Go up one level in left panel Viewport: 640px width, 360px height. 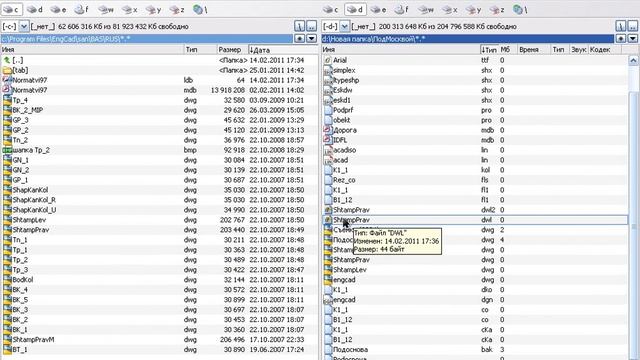tap(311, 26)
